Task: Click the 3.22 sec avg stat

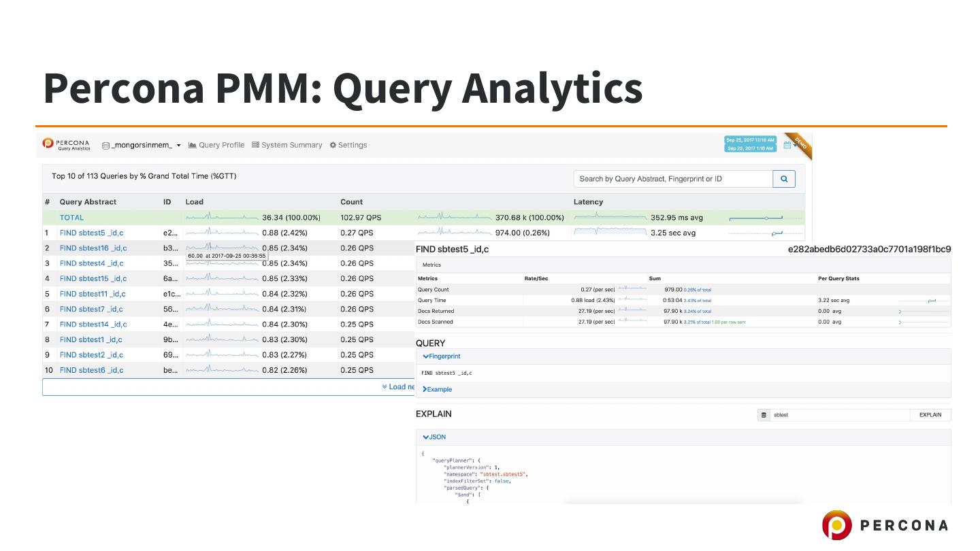Action: [x=834, y=301]
